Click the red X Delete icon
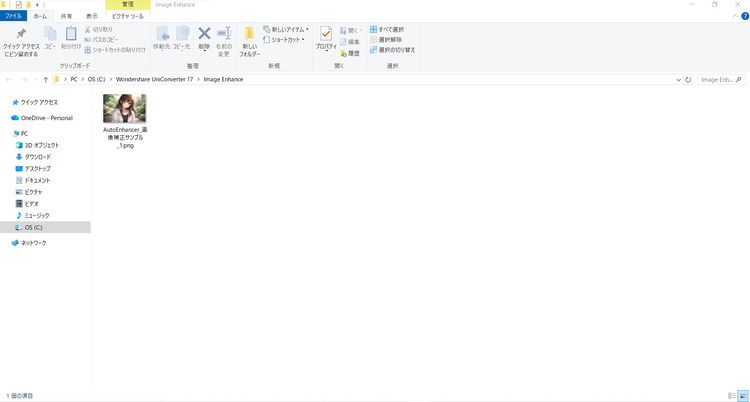750x402 pixels. (204, 33)
